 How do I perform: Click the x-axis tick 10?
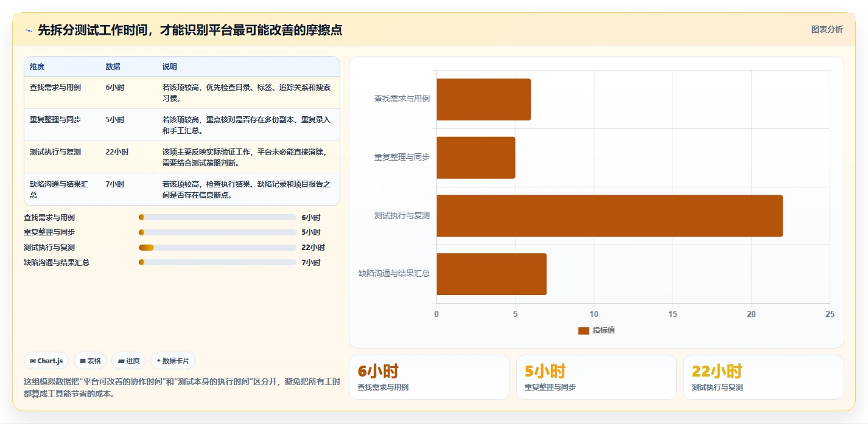[593, 314]
